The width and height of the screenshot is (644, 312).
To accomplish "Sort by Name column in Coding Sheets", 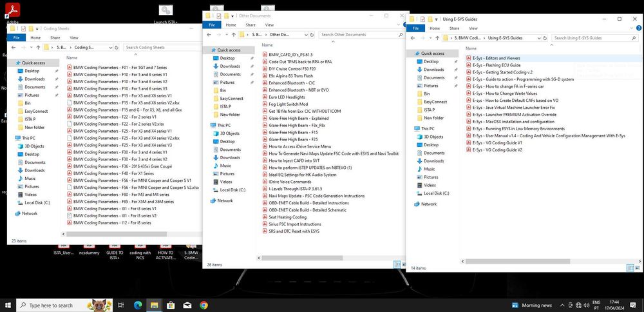I will [72, 58].
